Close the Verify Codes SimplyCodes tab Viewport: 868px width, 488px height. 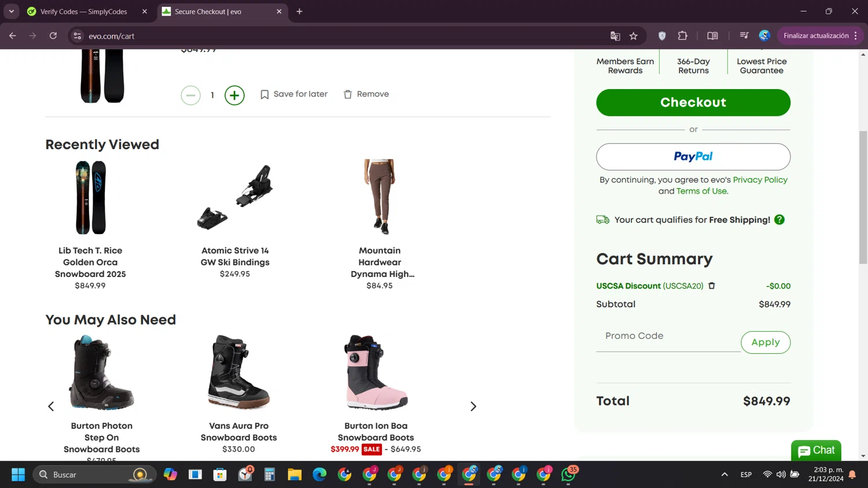145,12
